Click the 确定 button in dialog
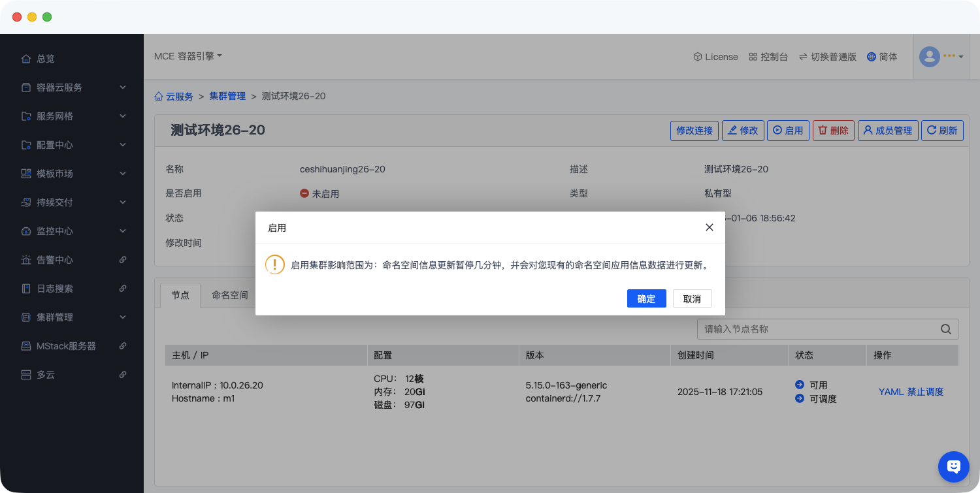The width and height of the screenshot is (980, 493). point(646,298)
